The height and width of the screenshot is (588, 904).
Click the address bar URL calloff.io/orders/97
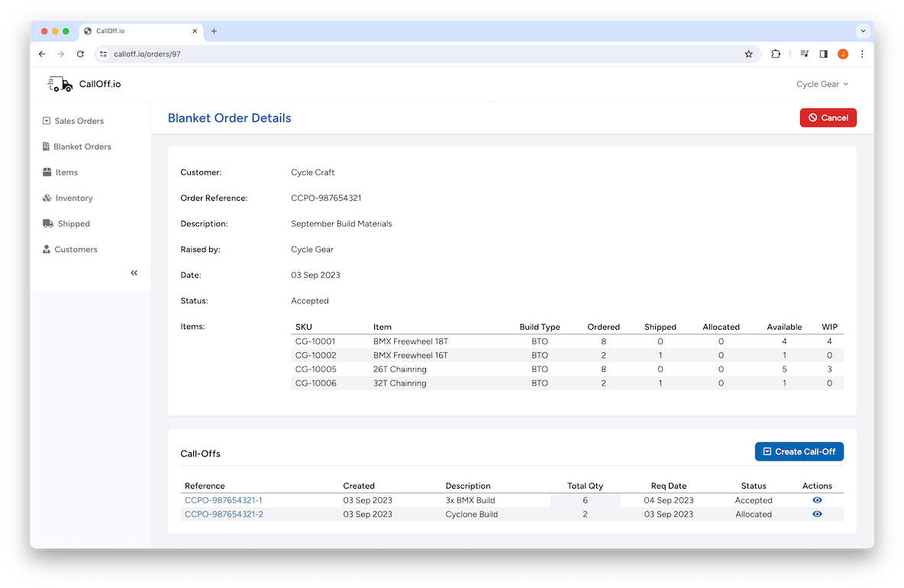click(147, 54)
